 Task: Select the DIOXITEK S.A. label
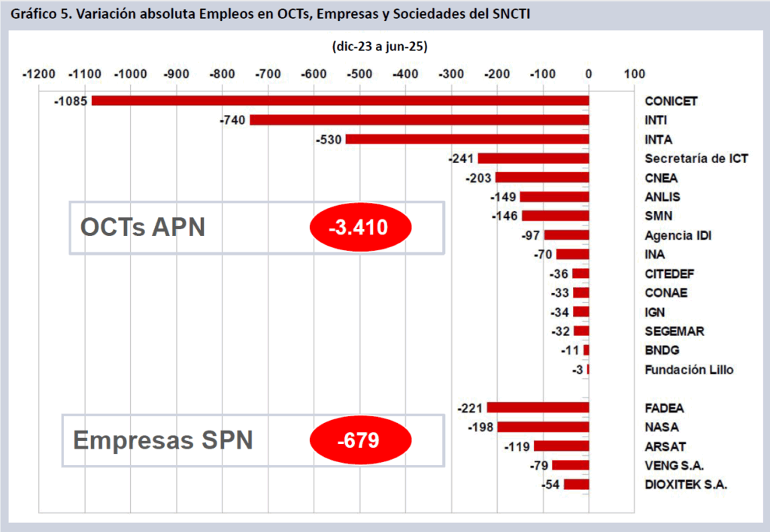coord(686,485)
